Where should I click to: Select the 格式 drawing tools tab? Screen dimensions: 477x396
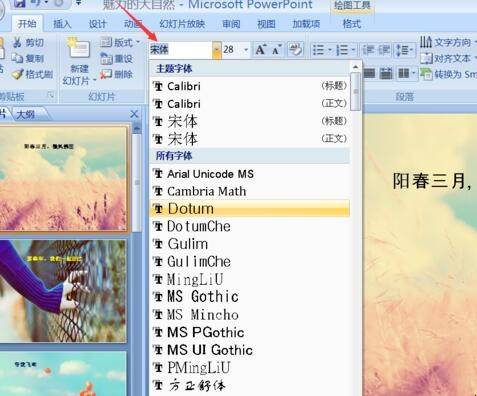(x=352, y=24)
